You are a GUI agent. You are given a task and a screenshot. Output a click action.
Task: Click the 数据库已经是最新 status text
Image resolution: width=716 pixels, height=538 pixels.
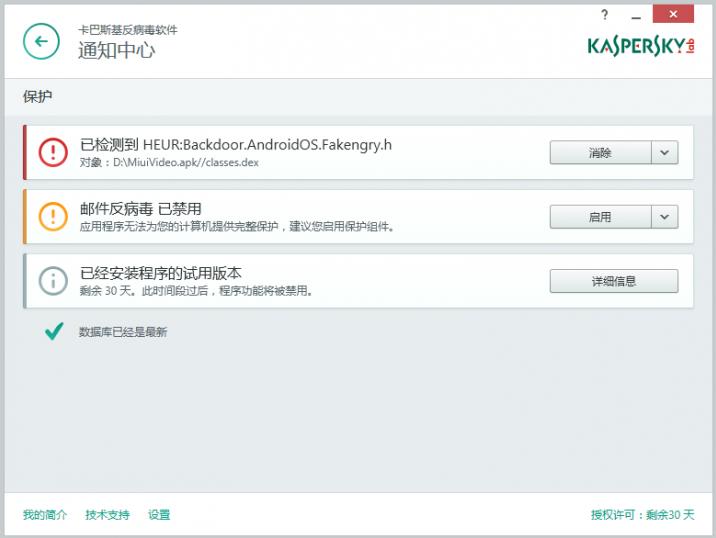pyautogui.click(x=123, y=332)
